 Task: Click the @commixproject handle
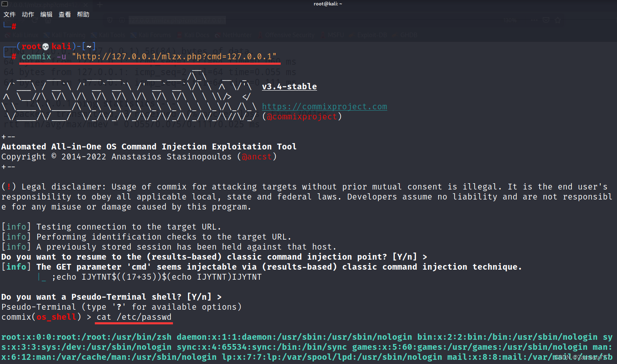click(x=302, y=116)
